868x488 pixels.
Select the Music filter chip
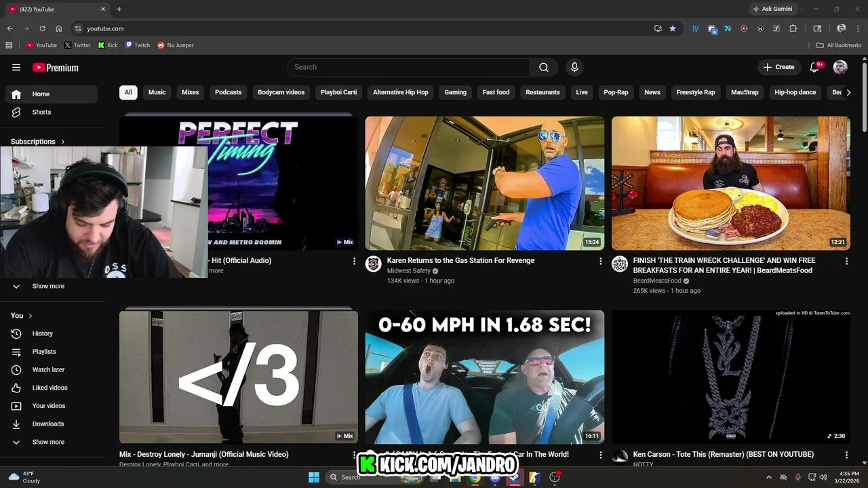click(x=157, y=92)
